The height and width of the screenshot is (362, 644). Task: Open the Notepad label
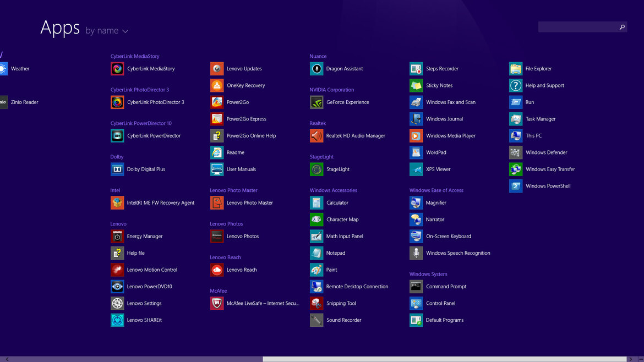tap(336, 253)
